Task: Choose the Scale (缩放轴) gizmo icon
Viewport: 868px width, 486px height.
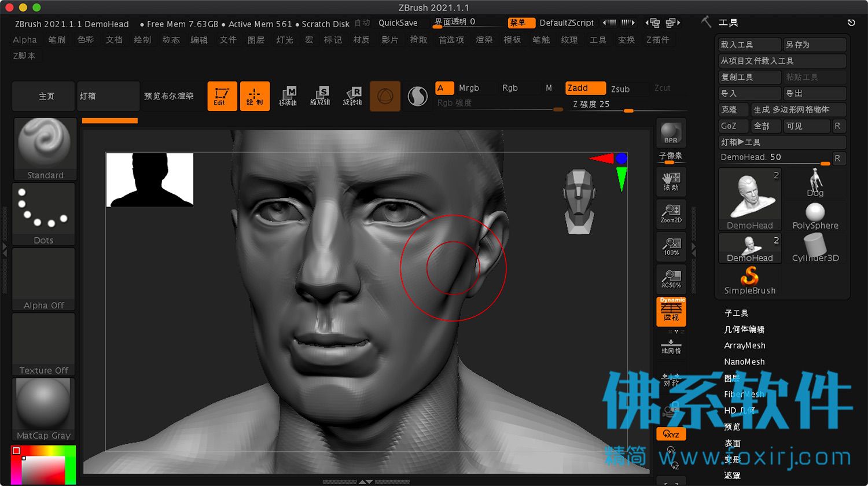Action: point(320,96)
